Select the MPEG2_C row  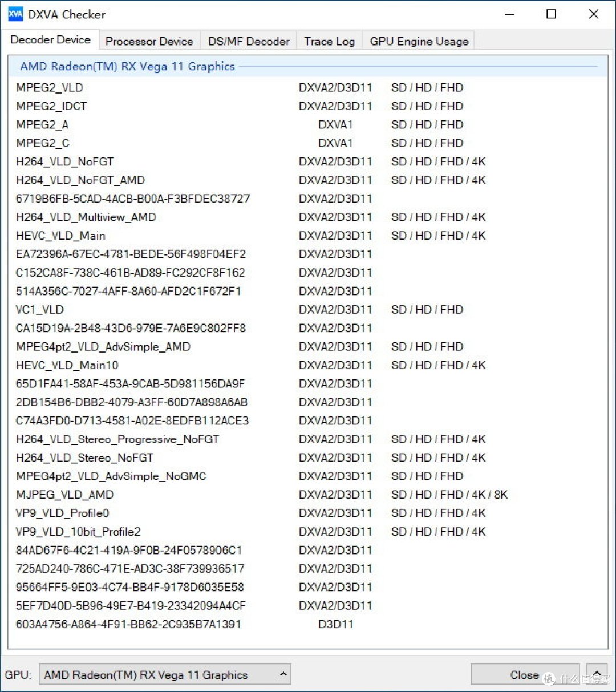click(308, 143)
